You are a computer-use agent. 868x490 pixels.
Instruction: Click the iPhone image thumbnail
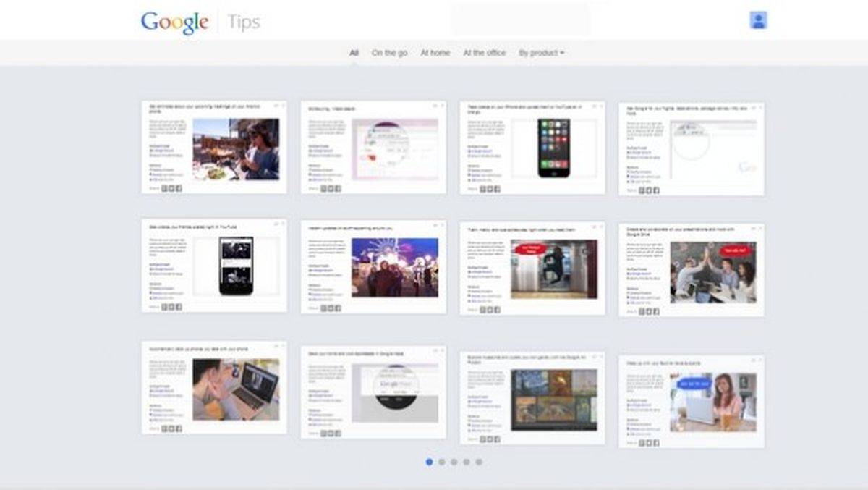tap(554, 148)
